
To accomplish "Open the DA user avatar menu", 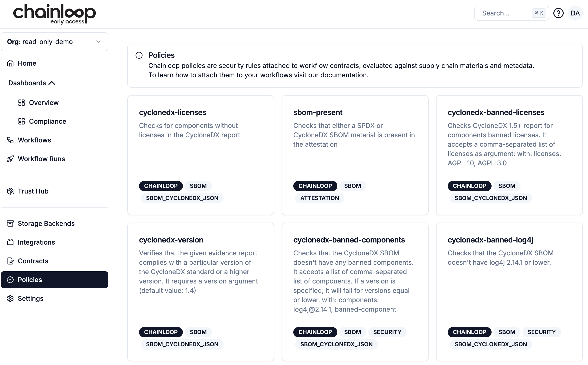I will [x=575, y=13].
